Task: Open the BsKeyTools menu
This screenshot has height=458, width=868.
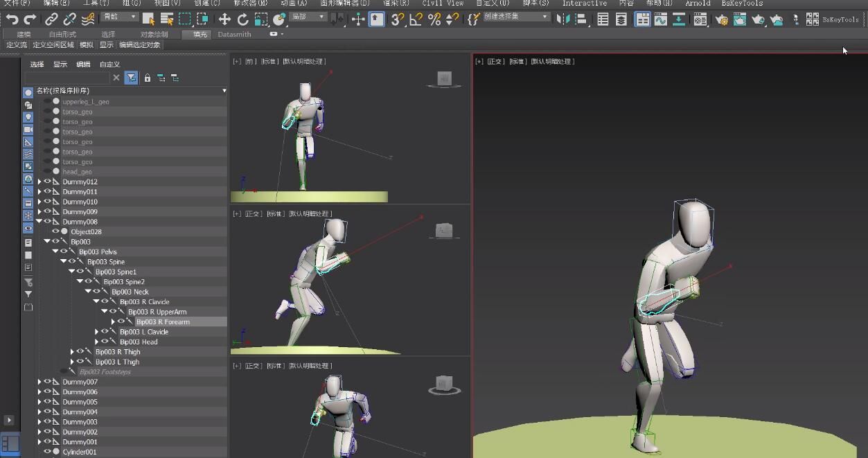Action: (x=742, y=3)
